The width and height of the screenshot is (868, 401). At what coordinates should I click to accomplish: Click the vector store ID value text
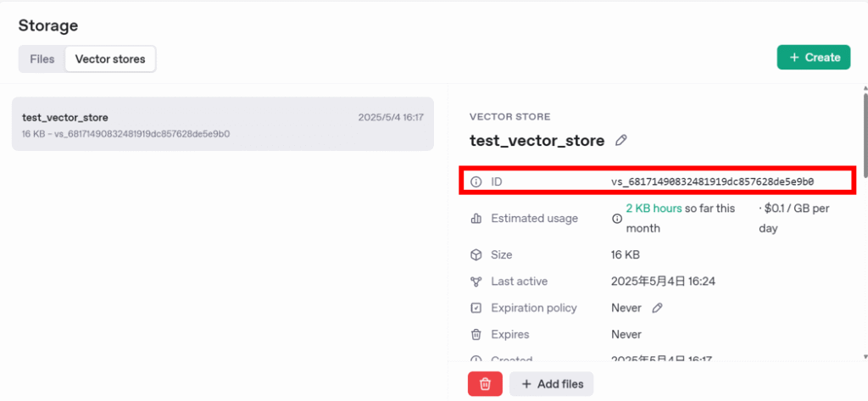(x=713, y=181)
